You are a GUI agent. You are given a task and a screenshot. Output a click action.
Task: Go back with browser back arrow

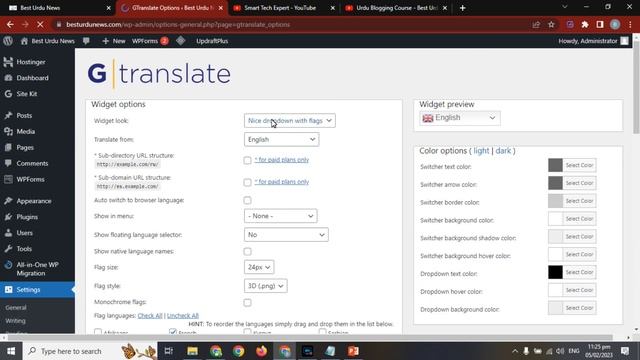click(x=10, y=24)
